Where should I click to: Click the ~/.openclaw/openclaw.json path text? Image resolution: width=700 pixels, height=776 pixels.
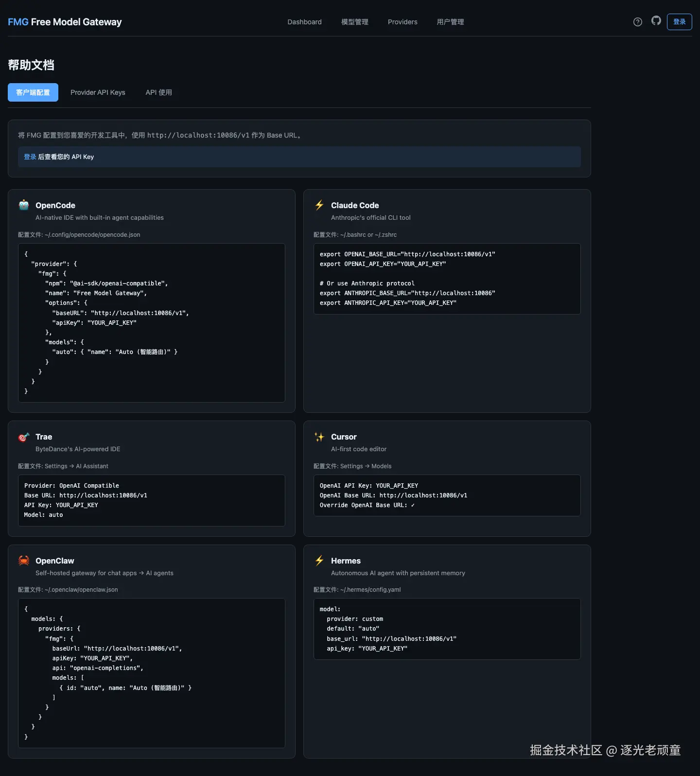coord(81,590)
